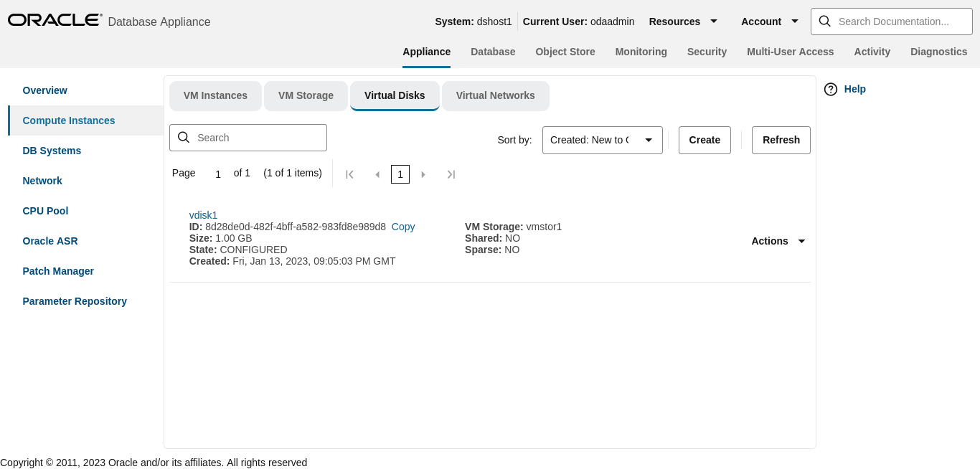Go to previous page with the left arrow icon
This screenshot has width=980, height=469.
click(377, 174)
